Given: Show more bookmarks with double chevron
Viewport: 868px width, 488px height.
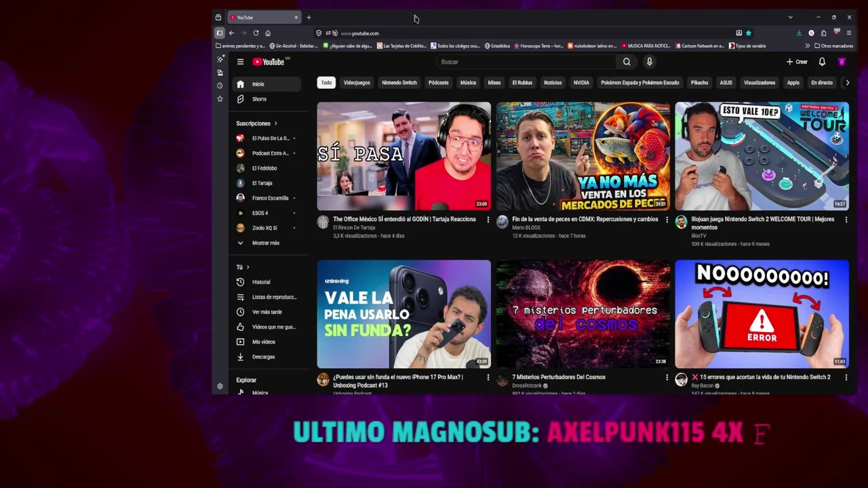Looking at the screenshot, I should coord(807,46).
